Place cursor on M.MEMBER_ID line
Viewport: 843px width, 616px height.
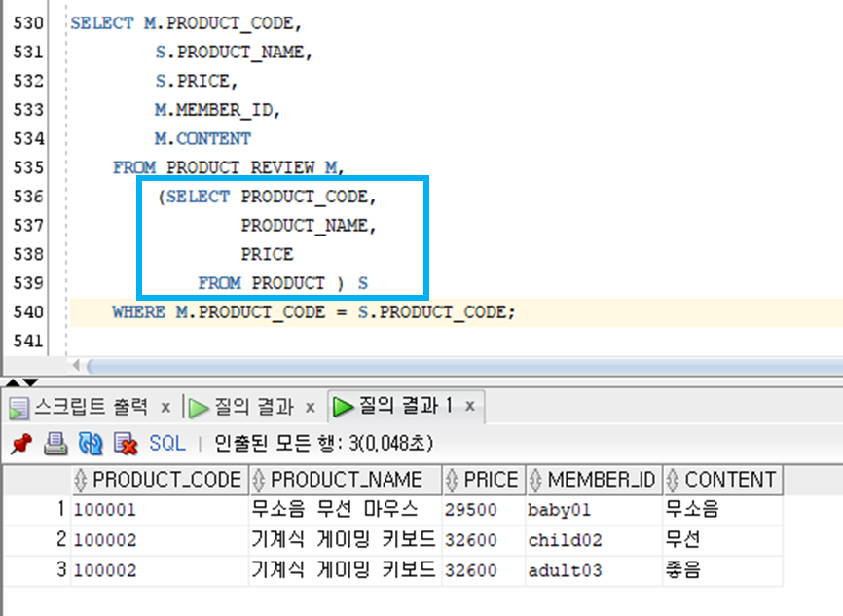(217, 110)
